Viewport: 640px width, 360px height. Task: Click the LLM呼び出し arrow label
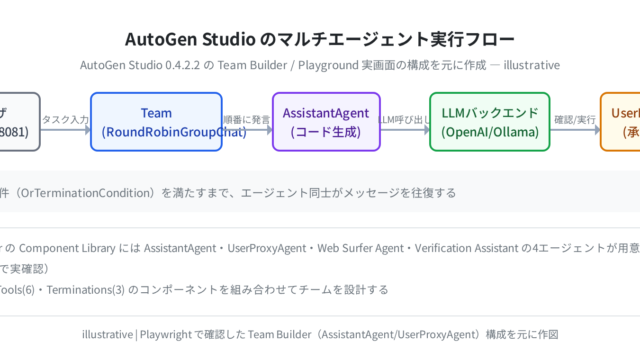click(404, 120)
